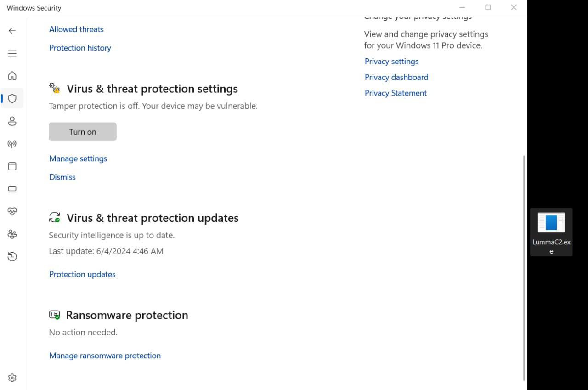Open the Protection updates link
588x390 pixels.
(x=82, y=274)
